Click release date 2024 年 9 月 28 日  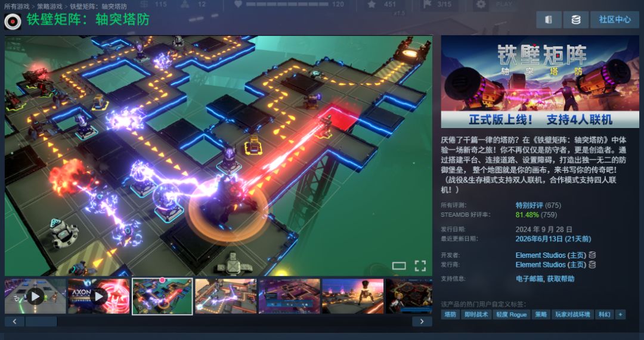544,229
